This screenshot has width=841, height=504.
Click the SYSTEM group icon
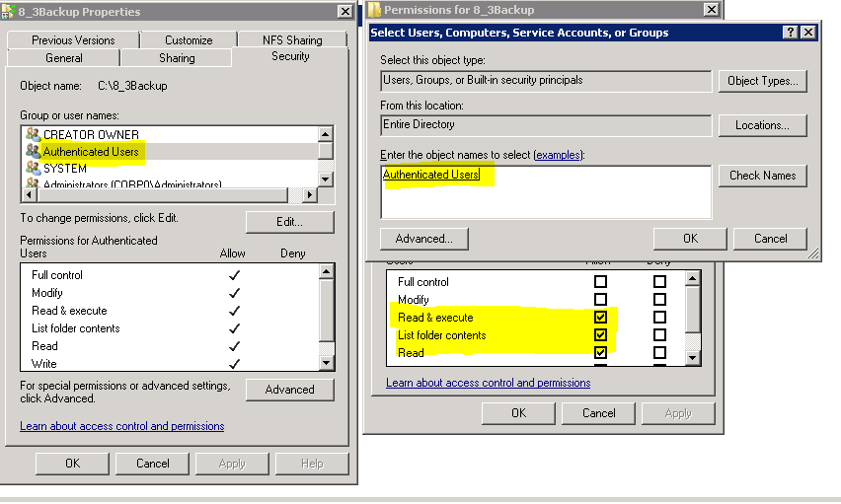tap(32, 169)
